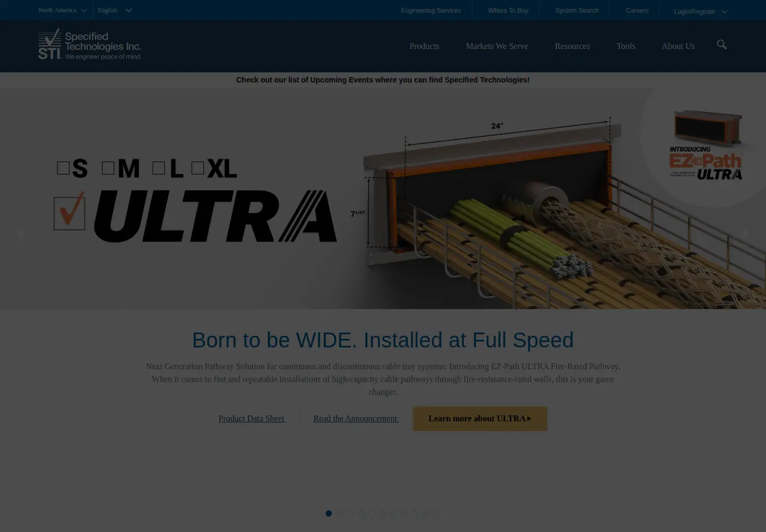The image size is (766, 532).
Task: Open System Search link
Action: pos(577,11)
